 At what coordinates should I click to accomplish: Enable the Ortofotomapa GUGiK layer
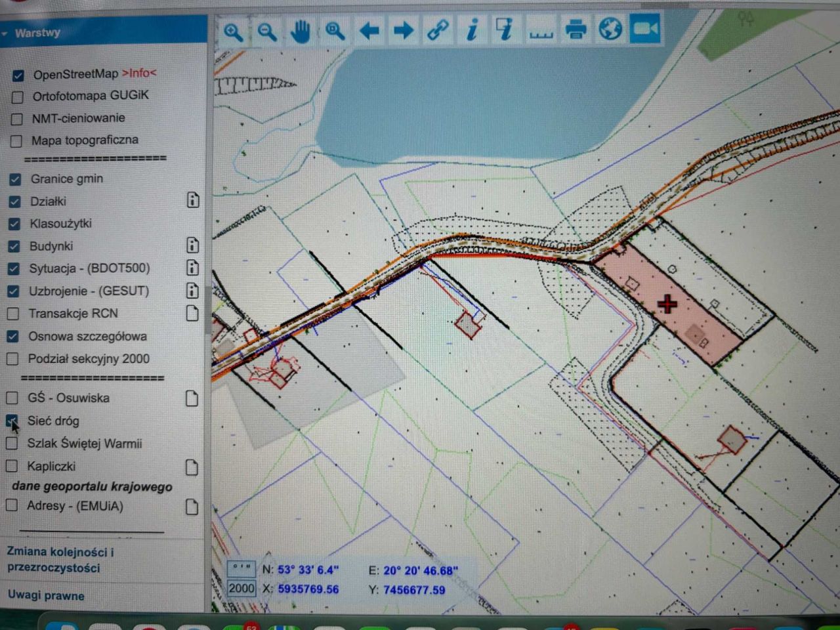[18, 97]
